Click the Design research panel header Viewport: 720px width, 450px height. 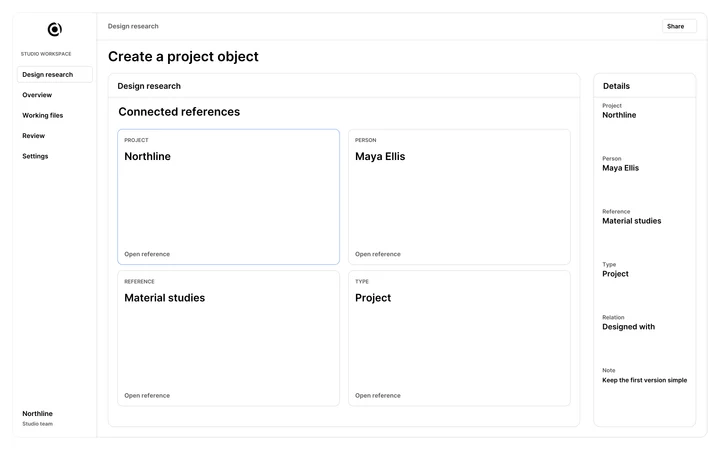point(344,86)
